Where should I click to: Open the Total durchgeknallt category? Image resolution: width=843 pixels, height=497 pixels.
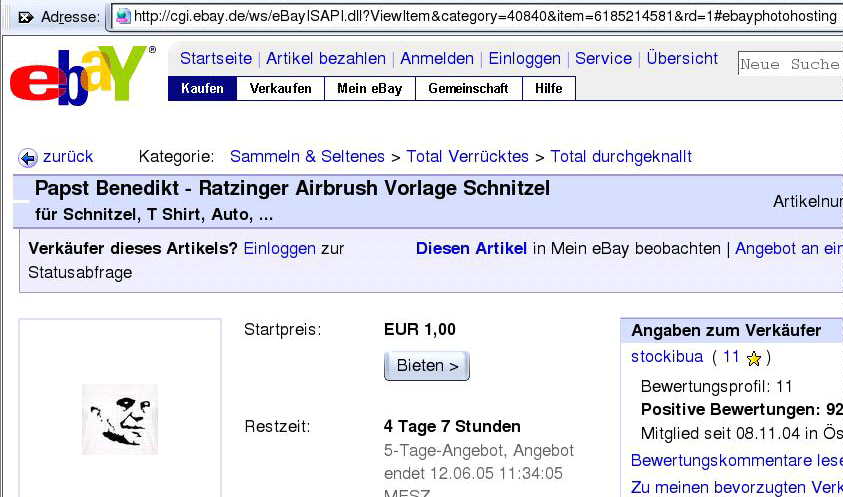tap(621, 157)
